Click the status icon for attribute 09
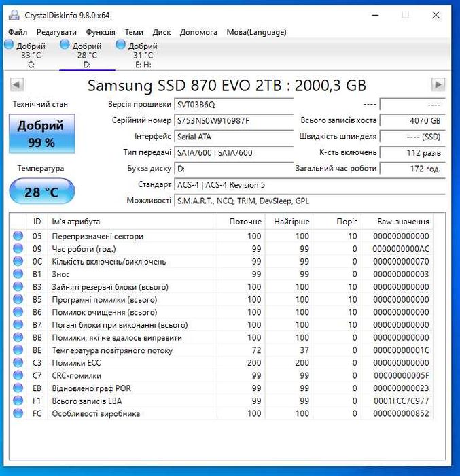This screenshot has height=476, width=460. pos(18,249)
